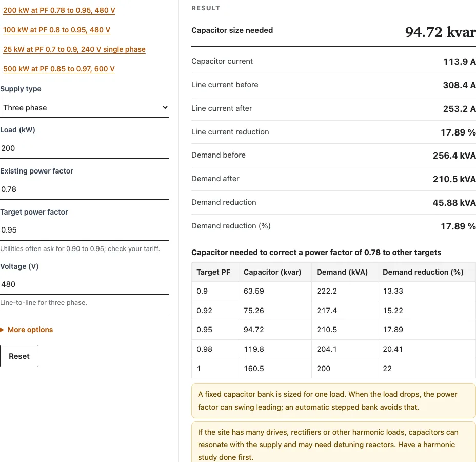This screenshot has height=462, width=476.
Task: Click the Demand reduction value 45.88 kVA
Action: pyautogui.click(x=454, y=203)
